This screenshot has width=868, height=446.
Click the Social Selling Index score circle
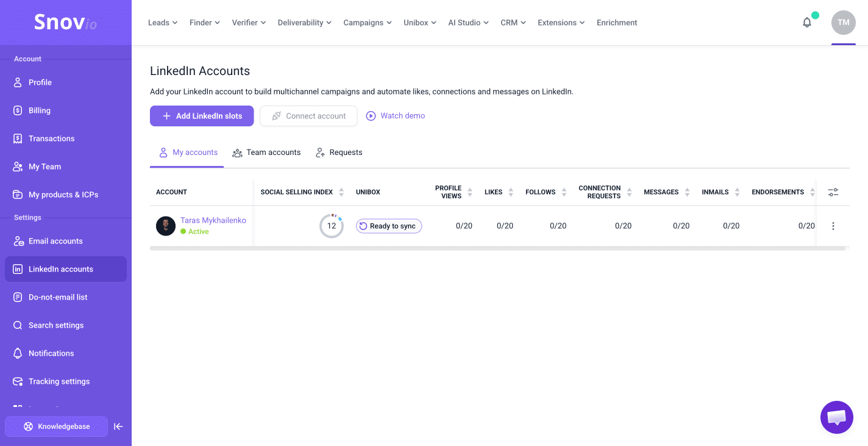click(331, 226)
